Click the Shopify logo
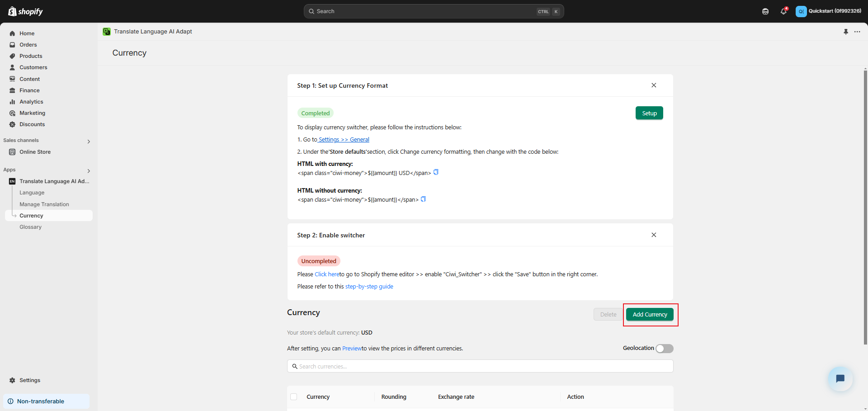 [26, 11]
